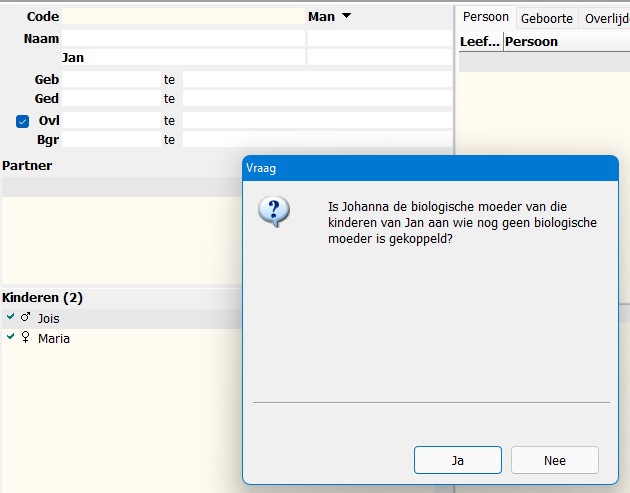Confirm the question with Ja

(x=457, y=460)
